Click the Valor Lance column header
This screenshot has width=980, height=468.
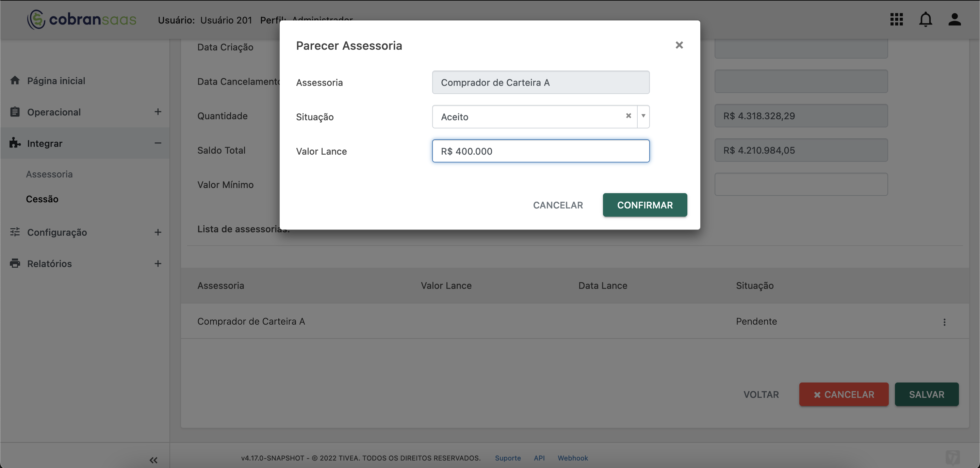coord(446,285)
